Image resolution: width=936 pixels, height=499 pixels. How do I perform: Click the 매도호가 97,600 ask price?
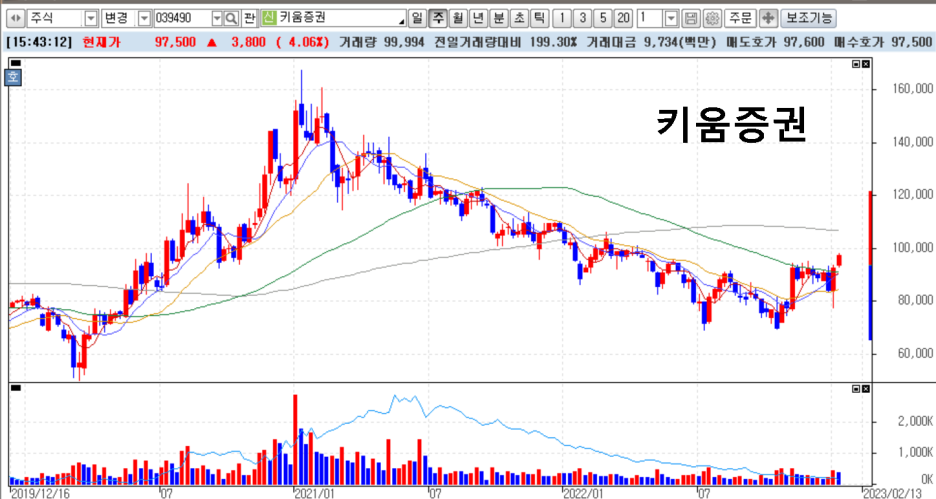pyautogui.click(x=775, y=42)
